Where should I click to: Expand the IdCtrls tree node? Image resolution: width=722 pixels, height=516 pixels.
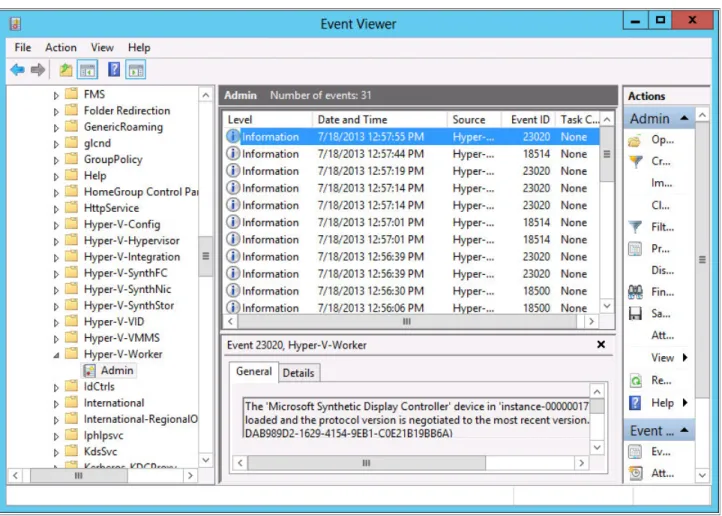coord(56,388)
